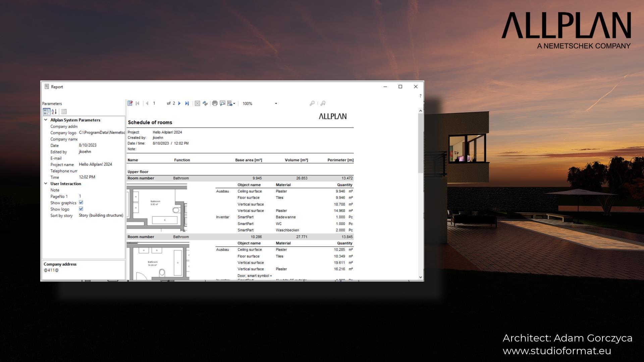The width and height of the screenshot is (644, 362).
Task: Toggle the Show logo checkbox
Action: pyautogui.click(x=81, y=209)
